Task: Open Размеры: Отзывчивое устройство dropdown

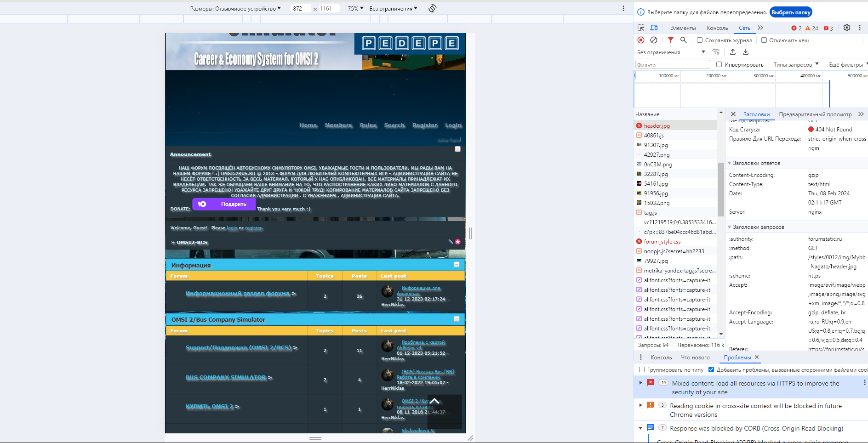Action: pyautogui.click(x=235, y=8)
